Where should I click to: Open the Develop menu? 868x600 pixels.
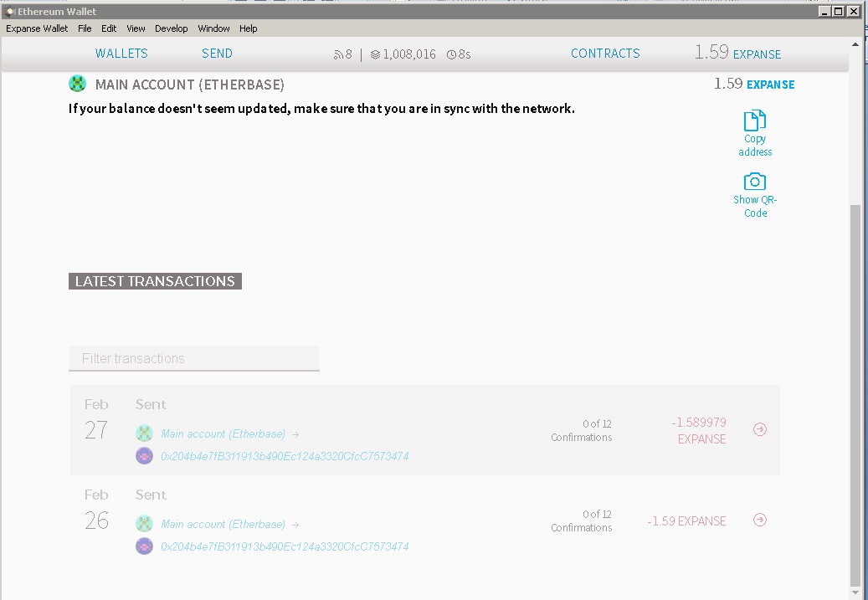click(x=172, y=28)
